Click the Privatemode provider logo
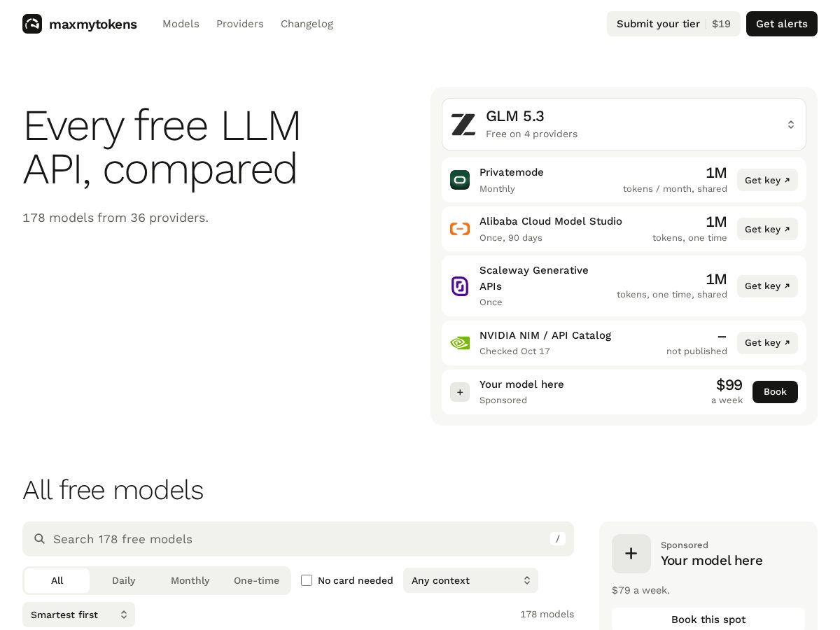 pos(460,180)
